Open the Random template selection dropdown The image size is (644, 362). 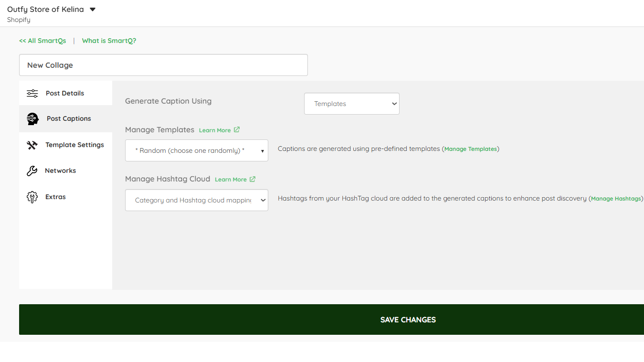pos(197,150)
